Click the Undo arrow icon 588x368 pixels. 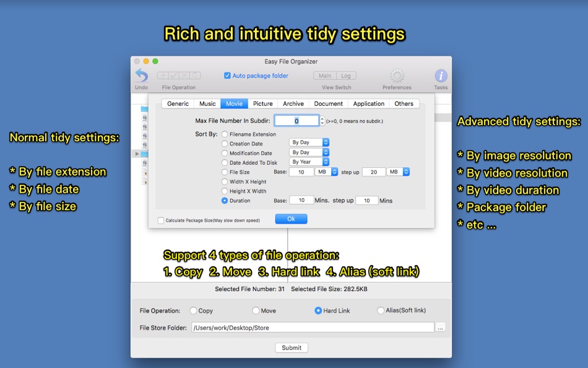(x=141, y=76)
